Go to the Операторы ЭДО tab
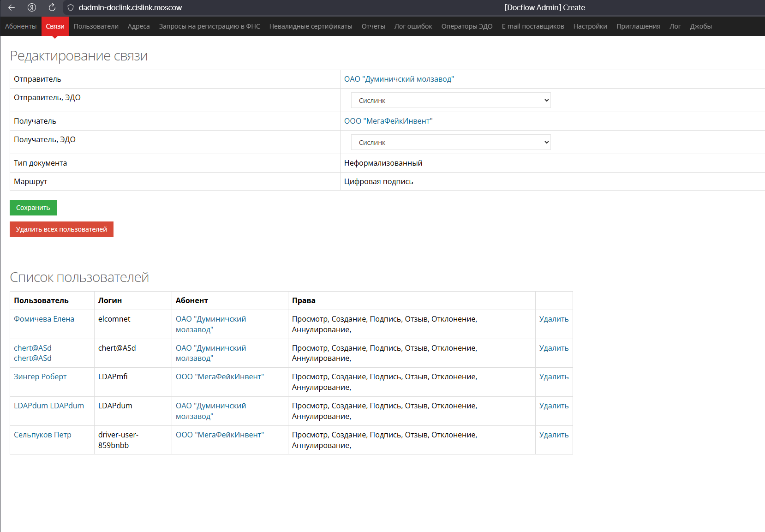Viewport: 765px width, 532px height. tap(466, 26)
